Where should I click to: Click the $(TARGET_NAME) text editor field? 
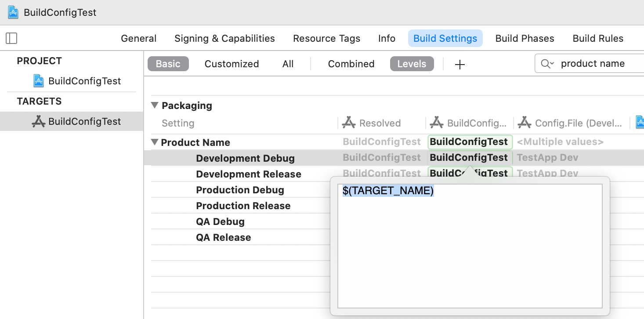pyautogui.click(x=469, y=246)
